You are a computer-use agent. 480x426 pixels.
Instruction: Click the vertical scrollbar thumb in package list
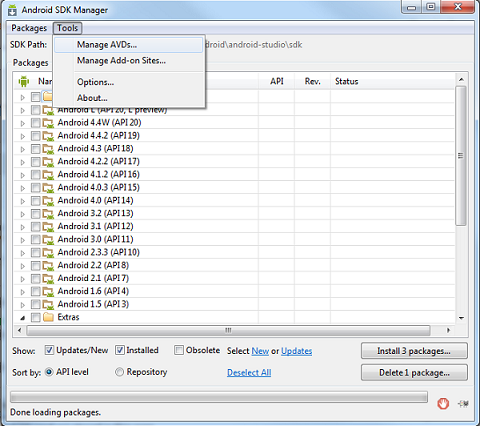461,156
